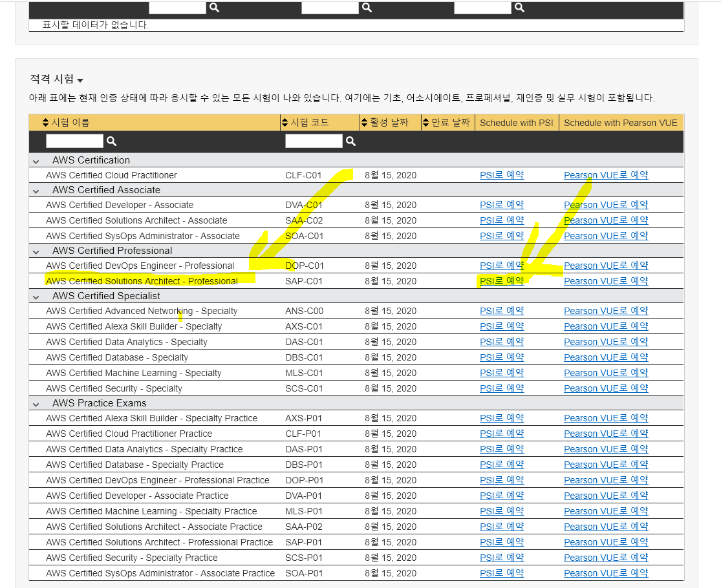Open PSI로 예약 for Database - Specialty
Image resolution: width=721 pixels, height=588 pixels.
coord(502,357)
